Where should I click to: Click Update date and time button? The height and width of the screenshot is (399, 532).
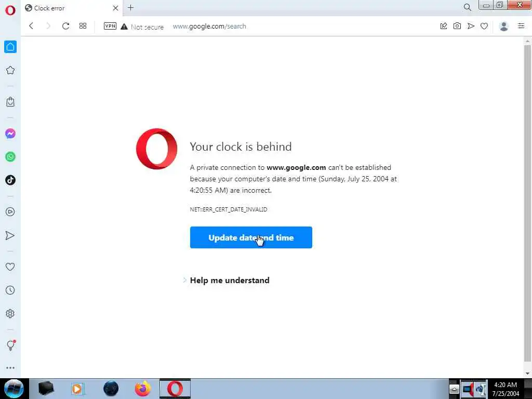coord(251,237)
